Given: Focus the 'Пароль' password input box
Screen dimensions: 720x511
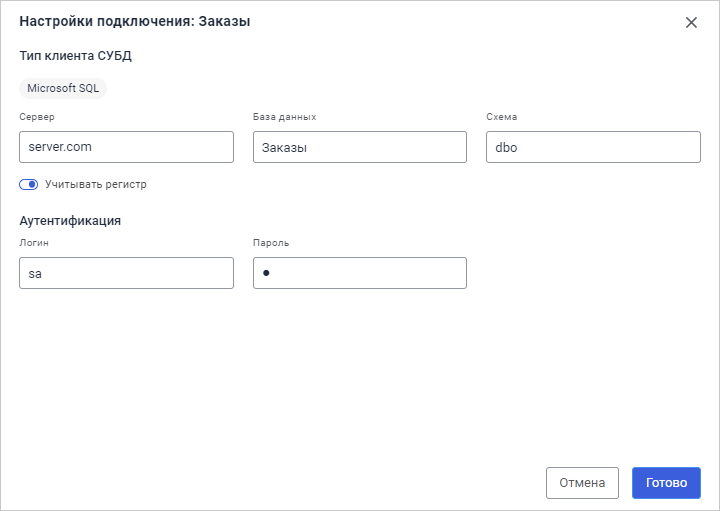Looking at the screenshot, I should (x=360, y=273).
